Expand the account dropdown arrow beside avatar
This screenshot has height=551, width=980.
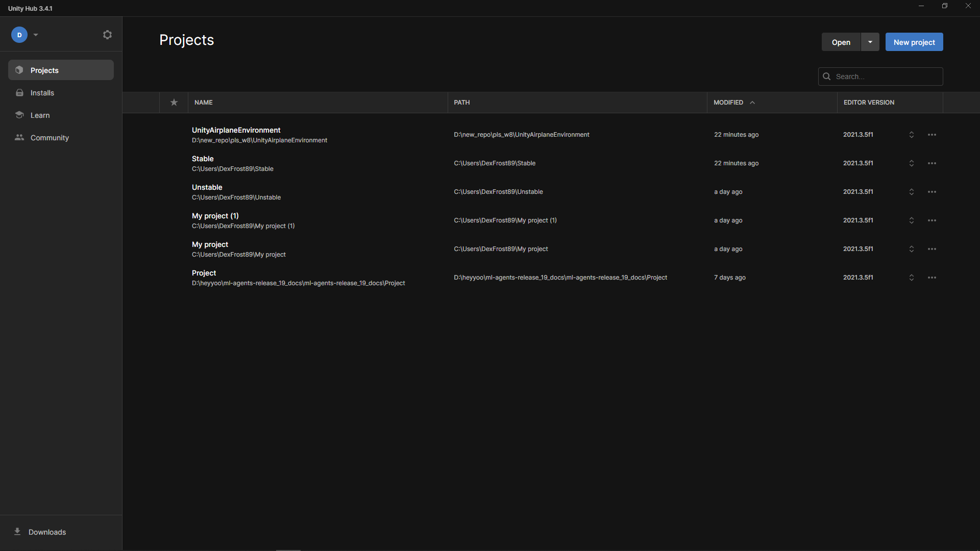coord(36,35)
